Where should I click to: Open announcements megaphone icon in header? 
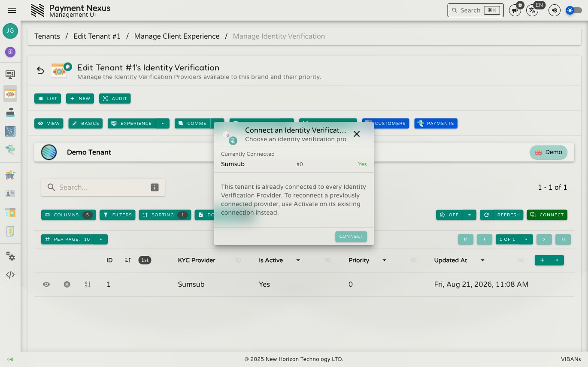515,10
